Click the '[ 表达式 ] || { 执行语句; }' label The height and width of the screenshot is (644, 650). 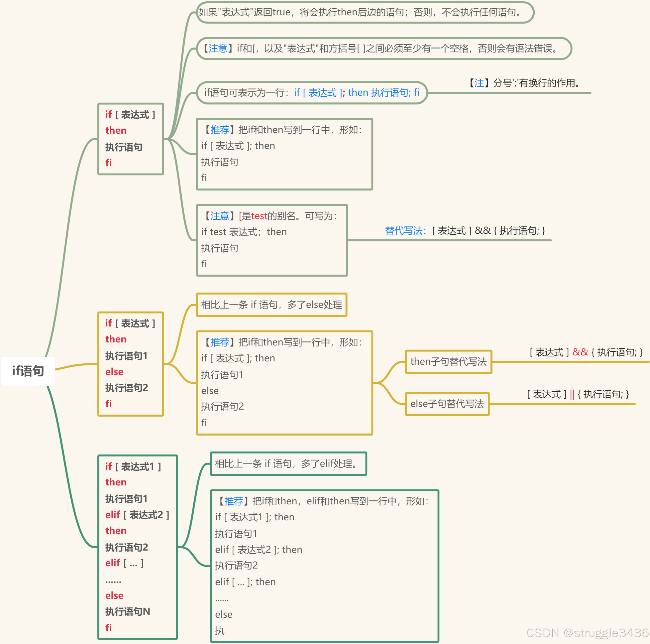tap(577, 394)
